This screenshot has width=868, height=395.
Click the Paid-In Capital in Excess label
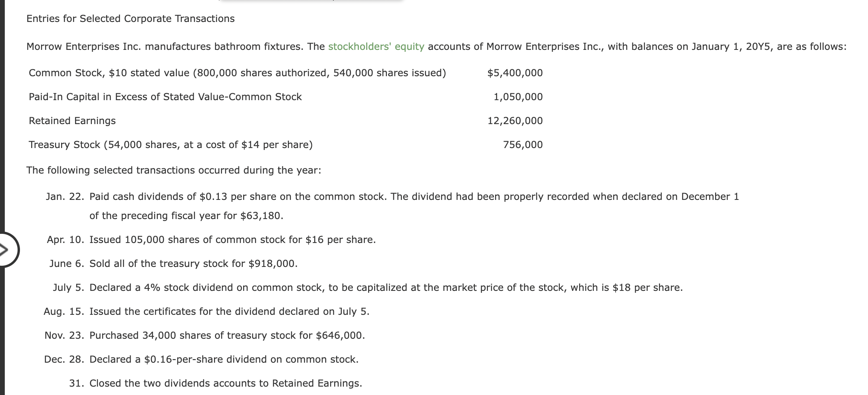click(x=165, y=97)
